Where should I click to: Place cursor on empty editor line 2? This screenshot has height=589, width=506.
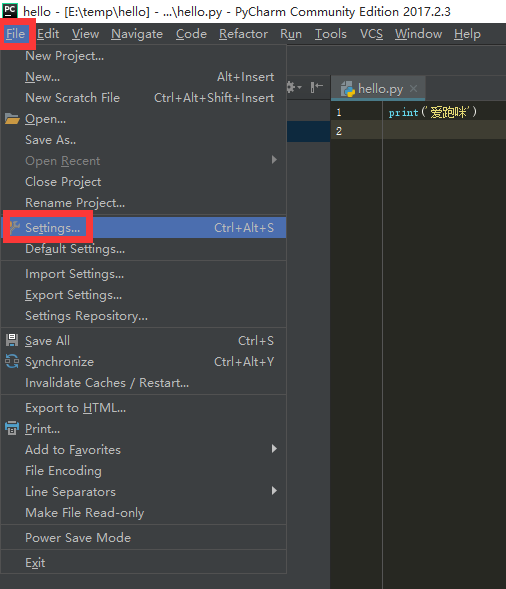click(x=444, y=130)
